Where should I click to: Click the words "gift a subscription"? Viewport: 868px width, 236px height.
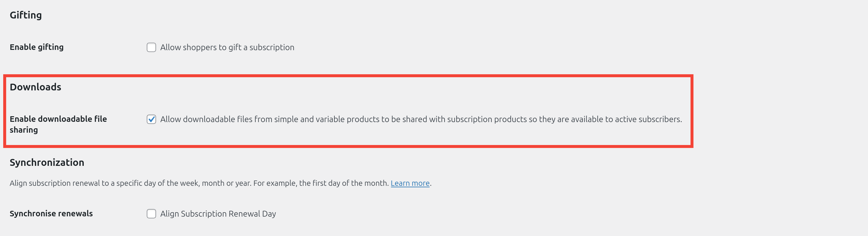(x=261, y=47)
